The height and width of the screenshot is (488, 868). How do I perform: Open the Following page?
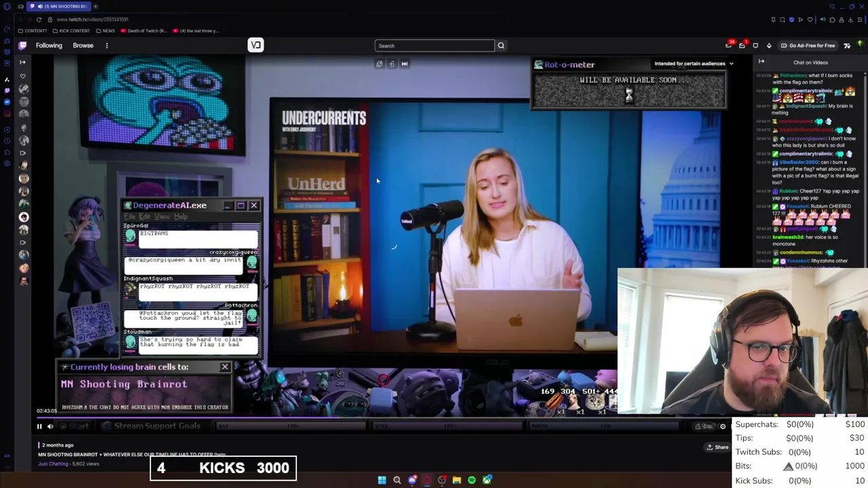49,45
